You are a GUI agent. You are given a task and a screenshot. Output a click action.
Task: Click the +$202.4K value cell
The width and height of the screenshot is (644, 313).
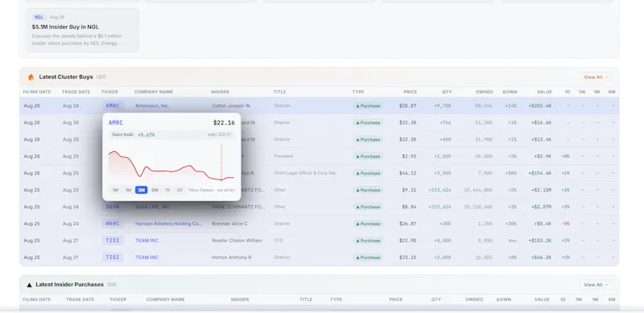(x=540, y=105)
